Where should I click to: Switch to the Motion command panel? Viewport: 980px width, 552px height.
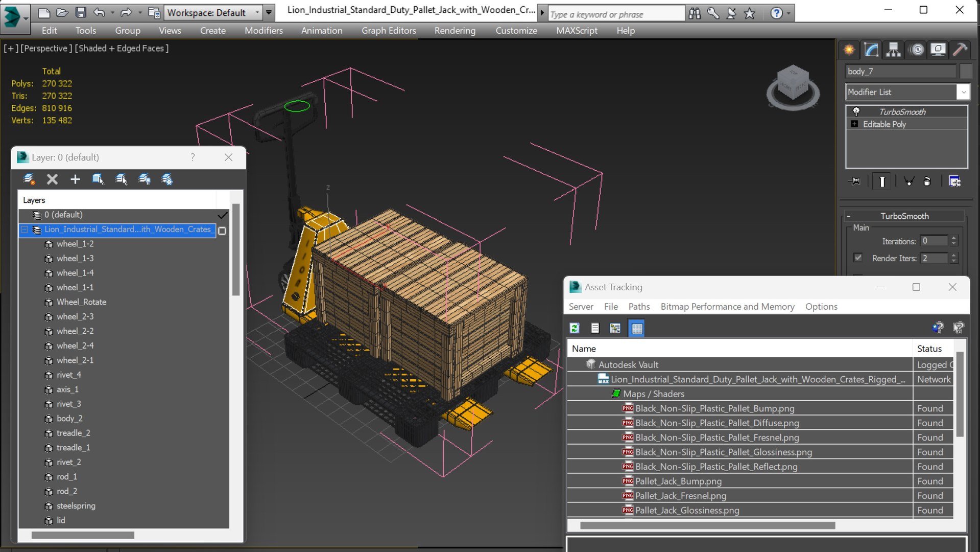(917, 50)
